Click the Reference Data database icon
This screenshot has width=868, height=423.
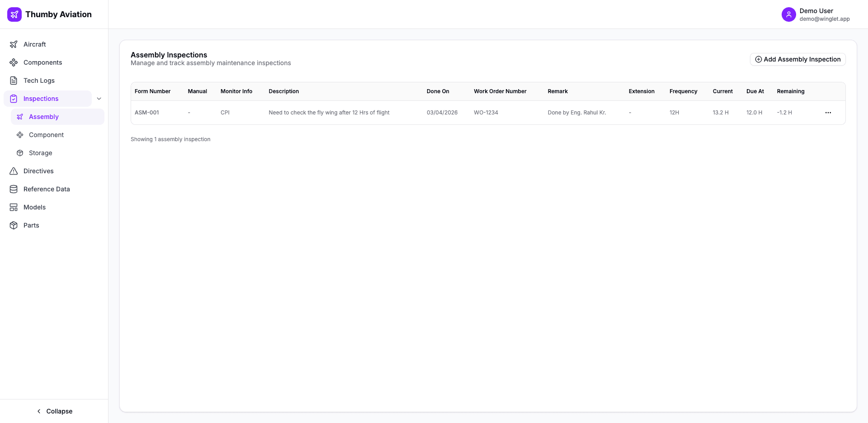click(14, 189)
